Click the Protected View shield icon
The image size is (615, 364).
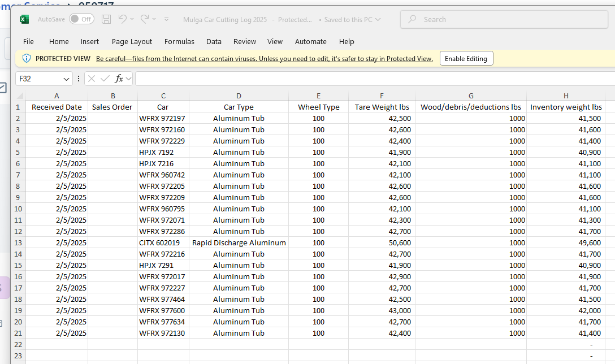coord(26,58)
